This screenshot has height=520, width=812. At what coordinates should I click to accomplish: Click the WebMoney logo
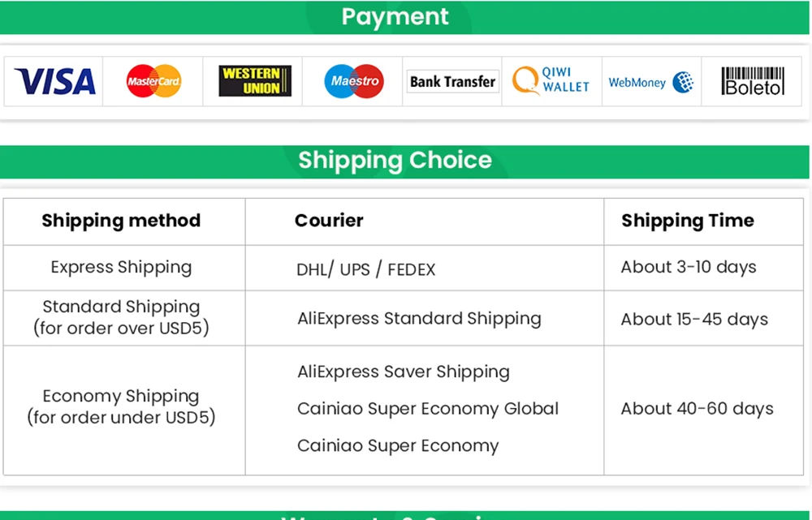[651, 82]
